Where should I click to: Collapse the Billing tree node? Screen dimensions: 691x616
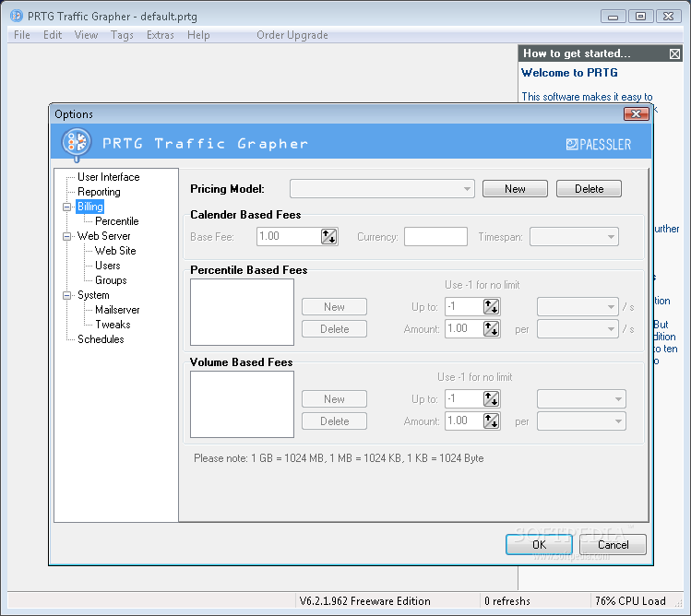(67, 207)
